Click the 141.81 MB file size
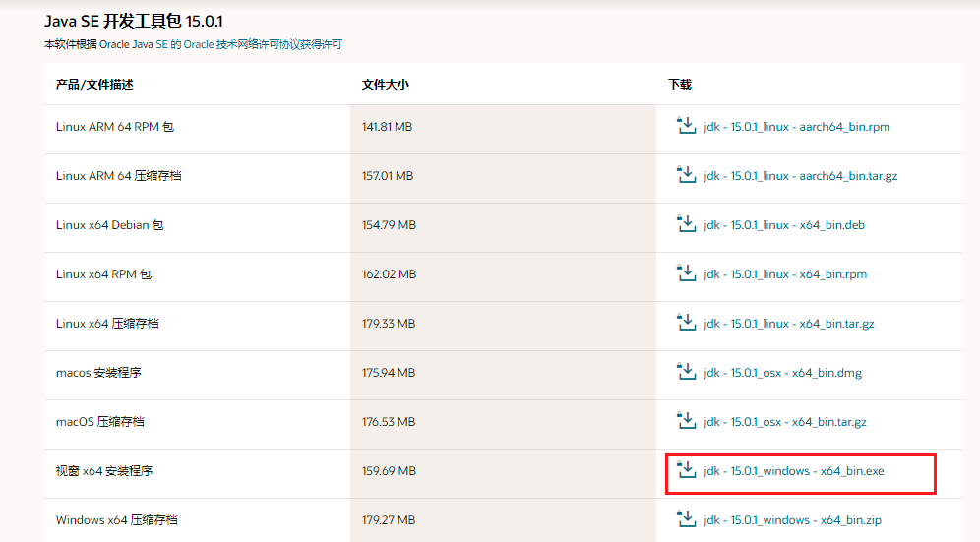980x542 pixels. 387,127
